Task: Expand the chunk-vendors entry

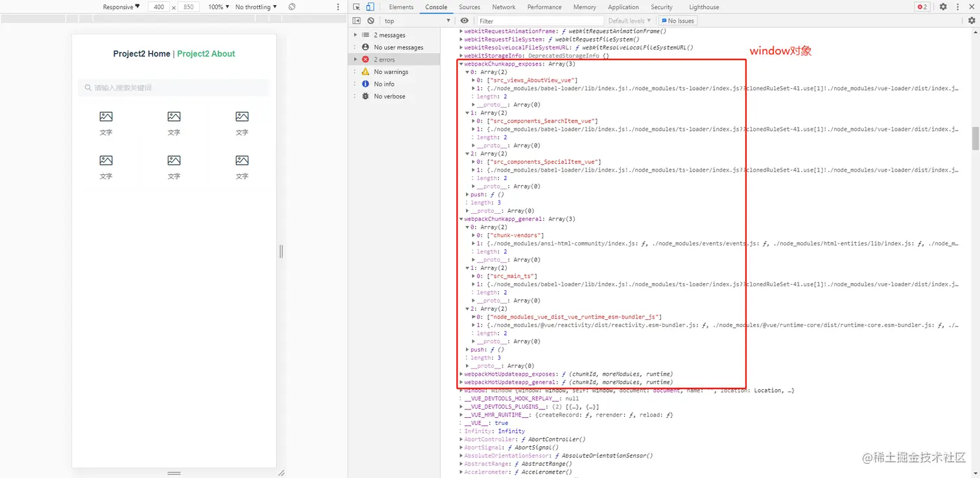Action: tap(474, 235)
